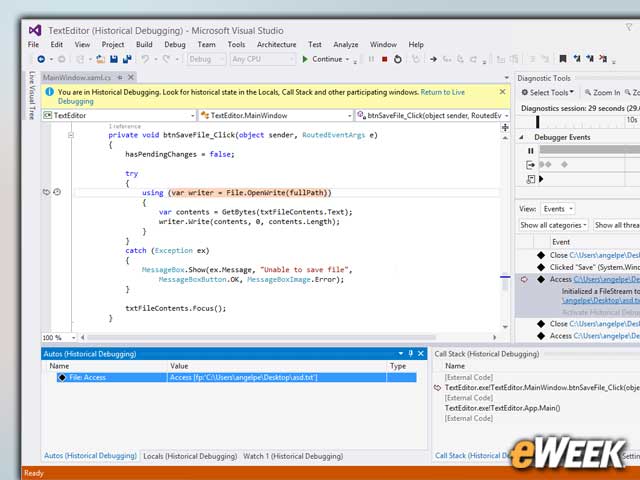Open the Live Visual Tree side tab
Viewport: 640px width, 480px height.
[32, 95]
